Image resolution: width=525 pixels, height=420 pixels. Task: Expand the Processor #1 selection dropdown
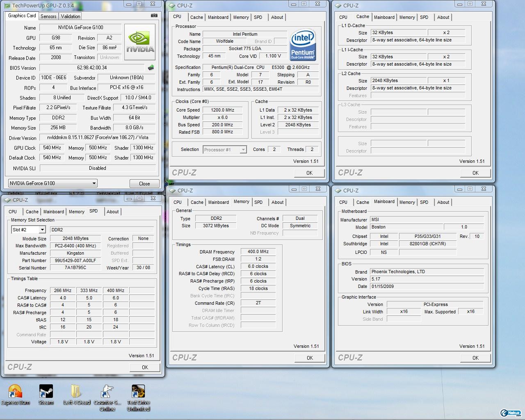point(243,150)
